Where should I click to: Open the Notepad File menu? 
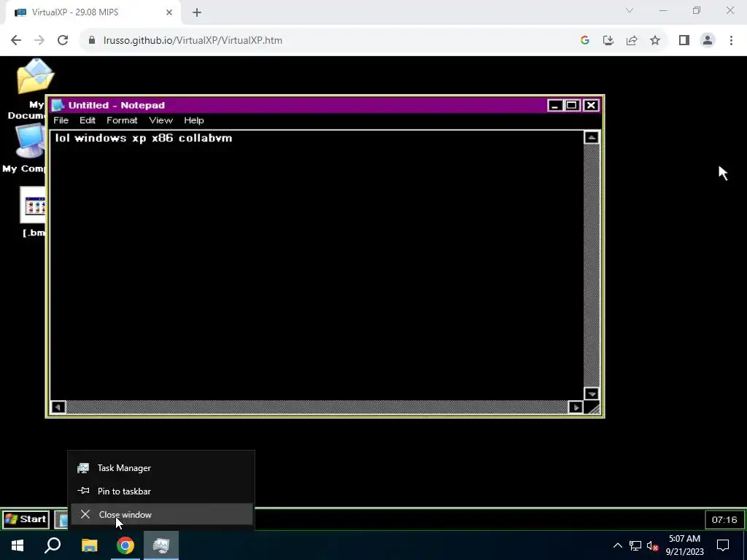(x=61, y=120)
